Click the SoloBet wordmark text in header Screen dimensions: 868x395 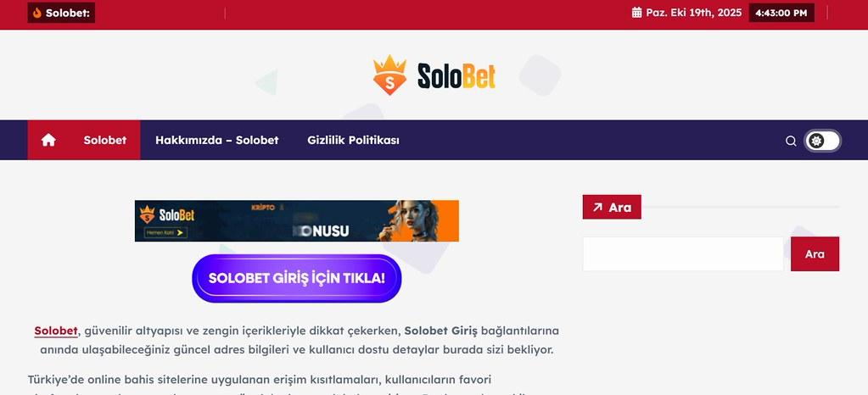(x=456, y=75)
